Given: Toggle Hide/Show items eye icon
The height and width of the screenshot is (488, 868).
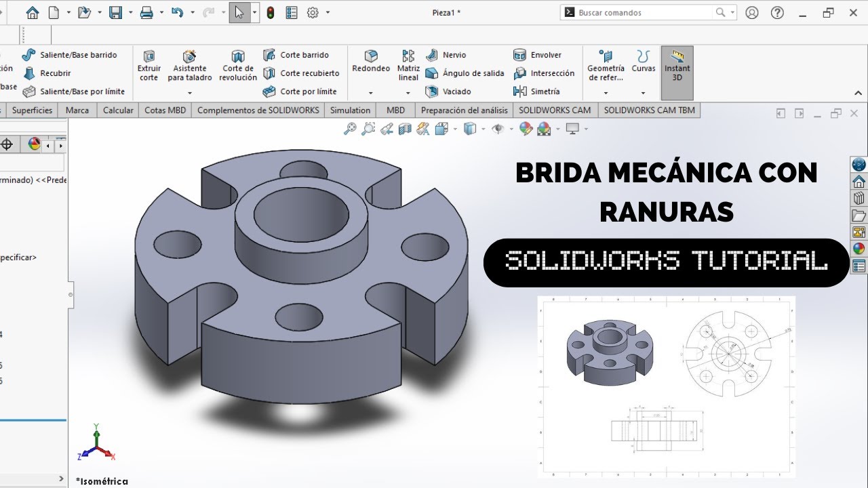Looking at the screenshot, I should (498, 128).
